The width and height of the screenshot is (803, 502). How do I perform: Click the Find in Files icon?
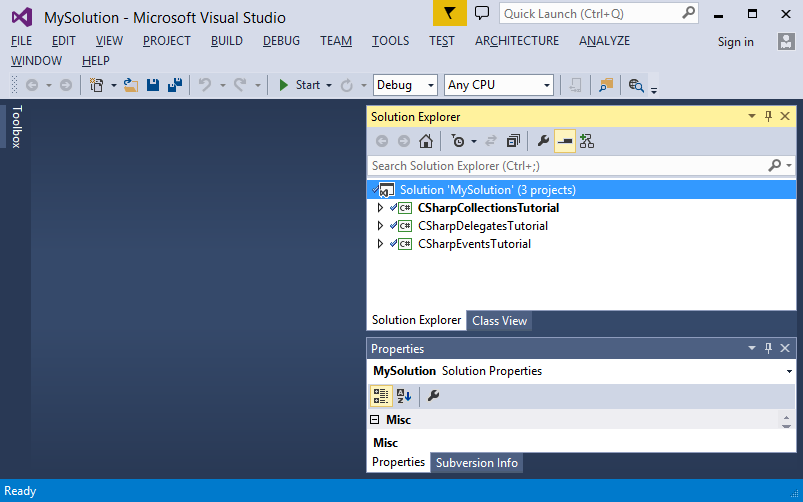coord(606,85)
